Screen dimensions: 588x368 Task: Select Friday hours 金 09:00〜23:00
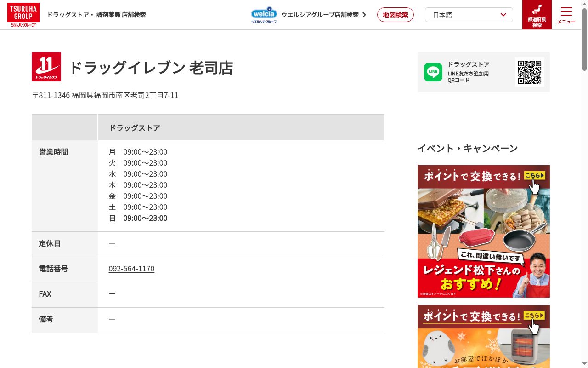point(138,196)
